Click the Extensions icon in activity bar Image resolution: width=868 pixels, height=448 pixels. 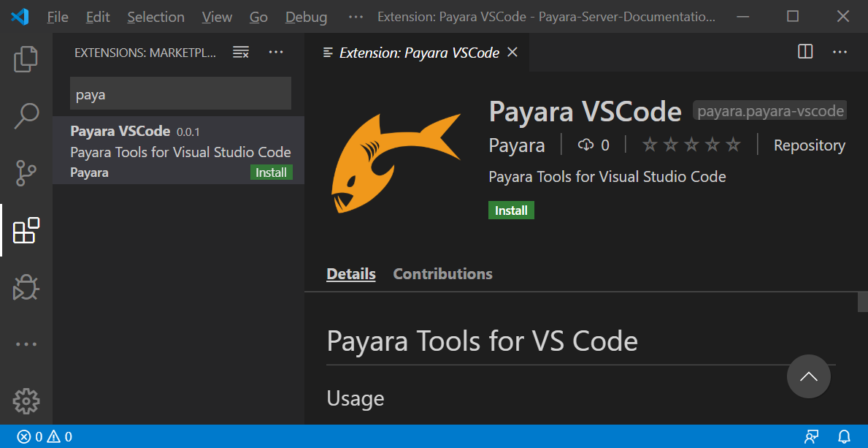click(26, 230)
